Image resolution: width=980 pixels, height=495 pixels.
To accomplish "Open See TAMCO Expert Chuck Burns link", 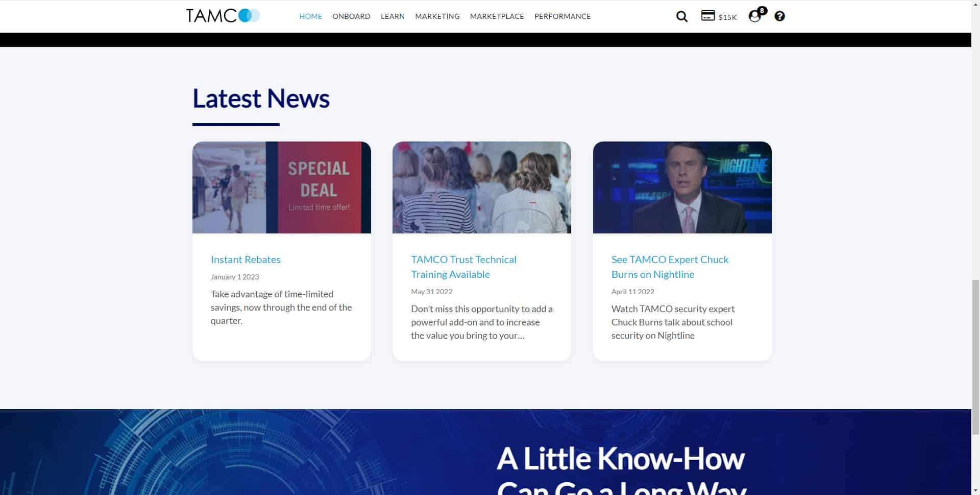I will click(x=670, y=267).
